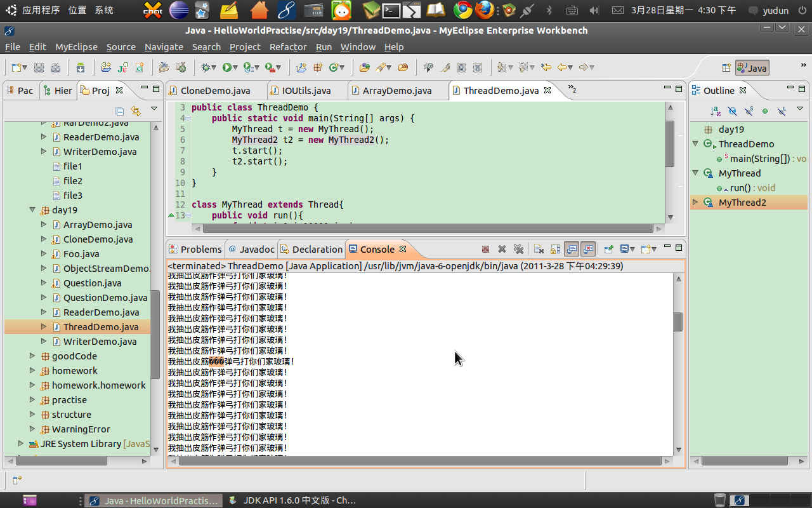Open the Navigate menu
Image resolution: width=812 pixels, height=508 pixels.
coord(164,47)
